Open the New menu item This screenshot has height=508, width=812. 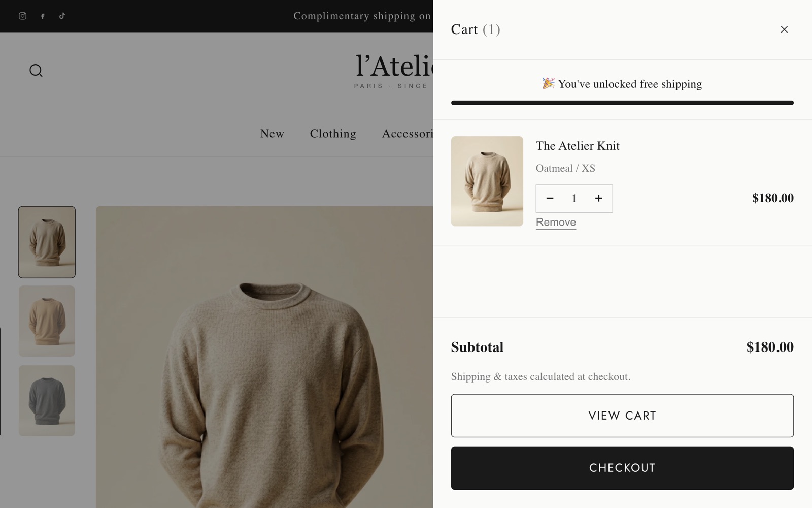(272, 134)
